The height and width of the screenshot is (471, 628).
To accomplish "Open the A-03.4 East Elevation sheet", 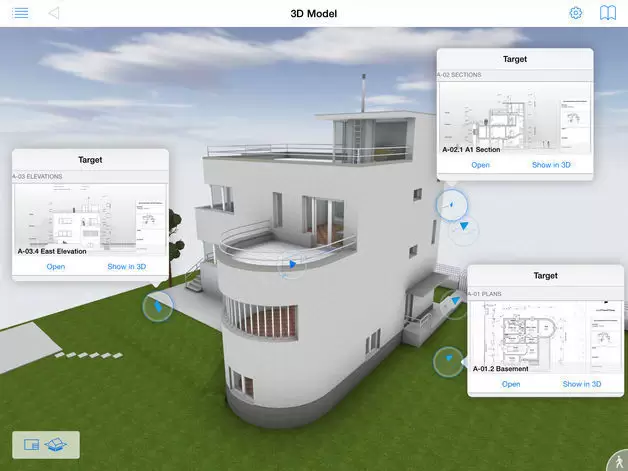I will (55, 266).
